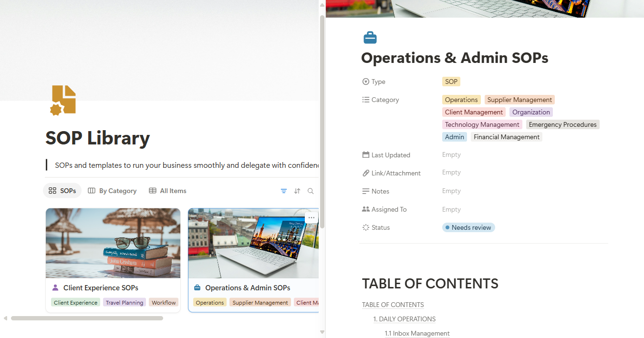644x338 pixels.
Task: Click the horizontal scrollbar under the gallery
Action: pyautogui.click(x=87, y=318)
